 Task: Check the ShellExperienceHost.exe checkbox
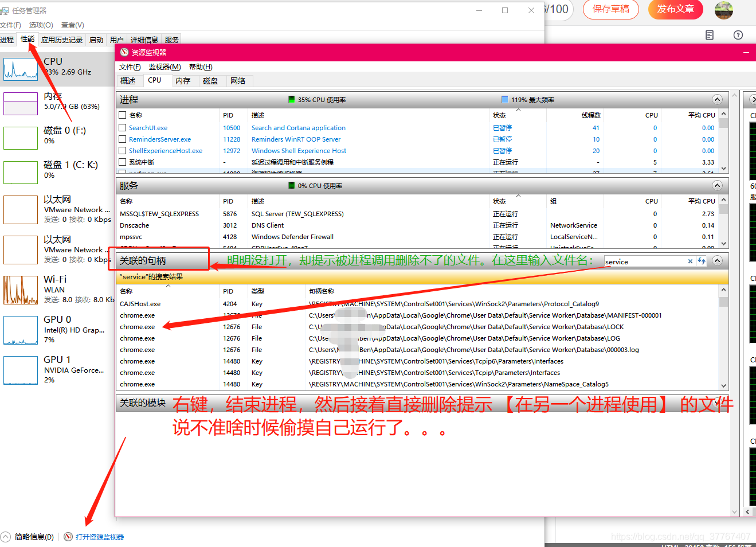point(122,151)
